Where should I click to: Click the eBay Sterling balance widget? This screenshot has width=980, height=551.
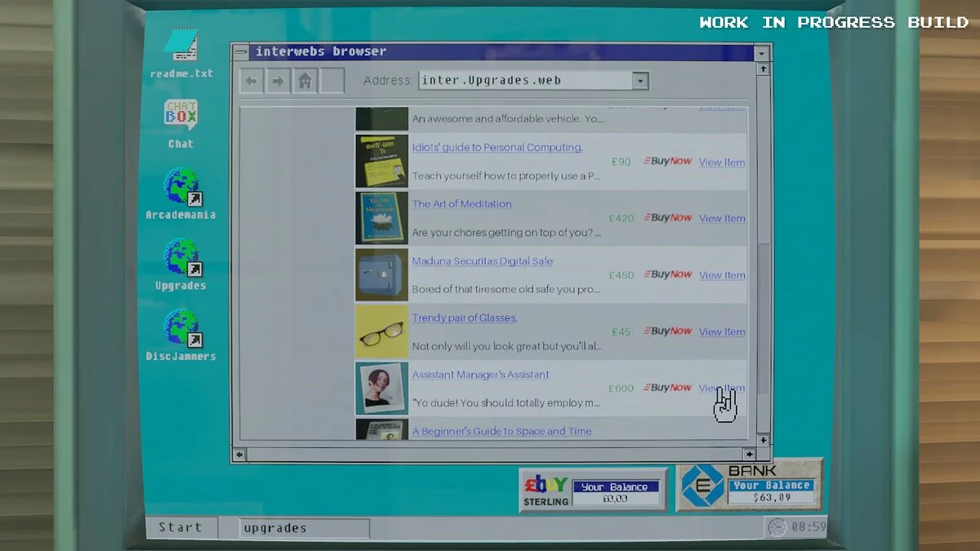coord(593,490)
